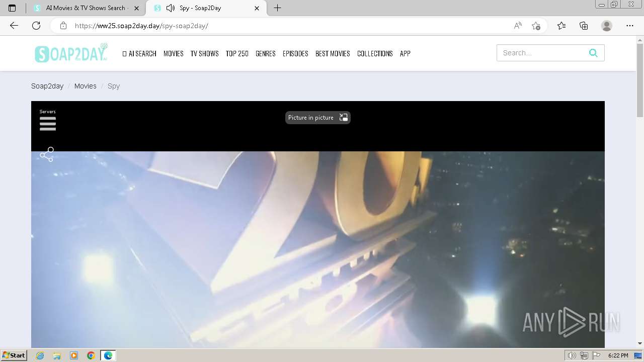Open the tab actions menu icon
The width and height of the screenshot is (644, 362).
(12, 8)
